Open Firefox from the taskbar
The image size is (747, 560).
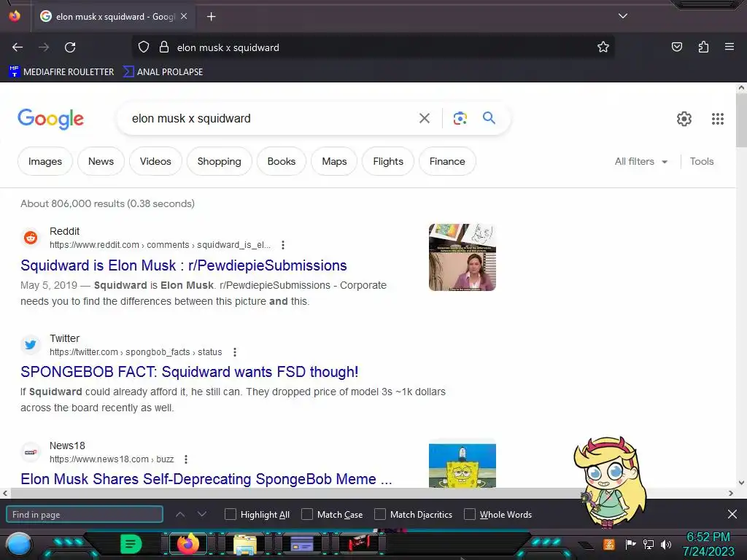pos(187,544)
